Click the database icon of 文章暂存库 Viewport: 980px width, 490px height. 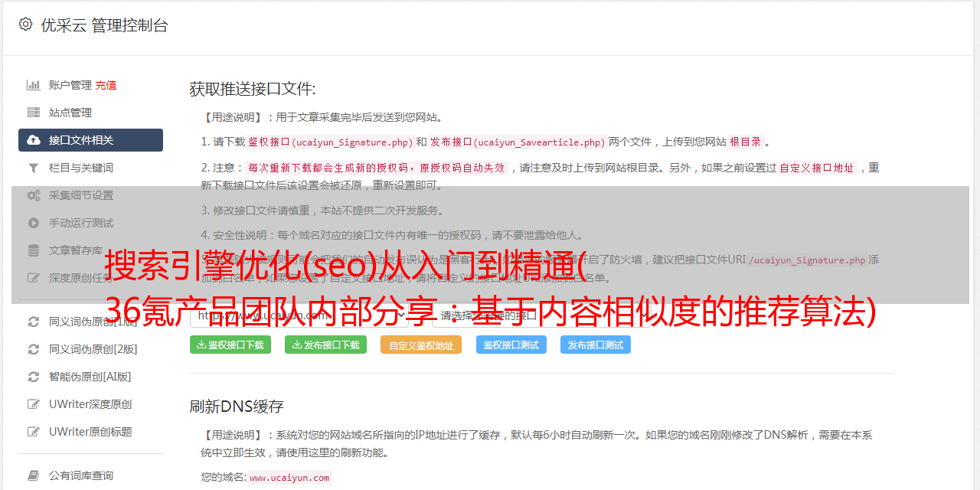pos(34,250)
